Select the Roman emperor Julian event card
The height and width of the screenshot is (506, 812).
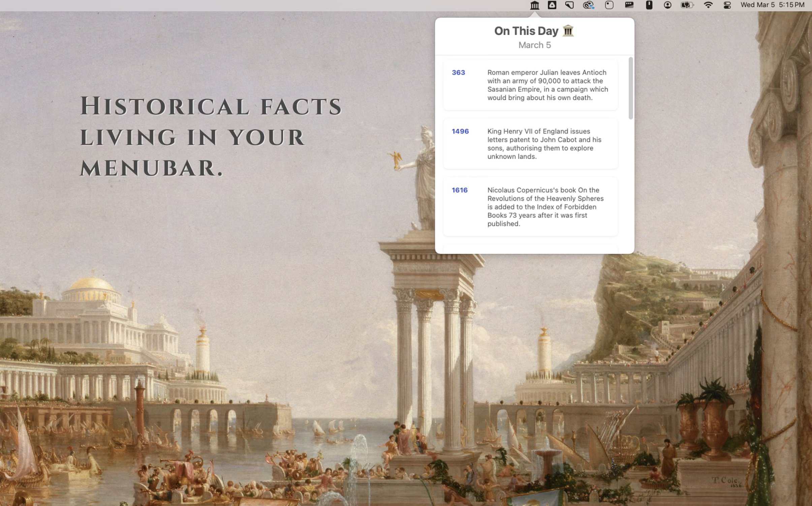click(x=530, y=85)
